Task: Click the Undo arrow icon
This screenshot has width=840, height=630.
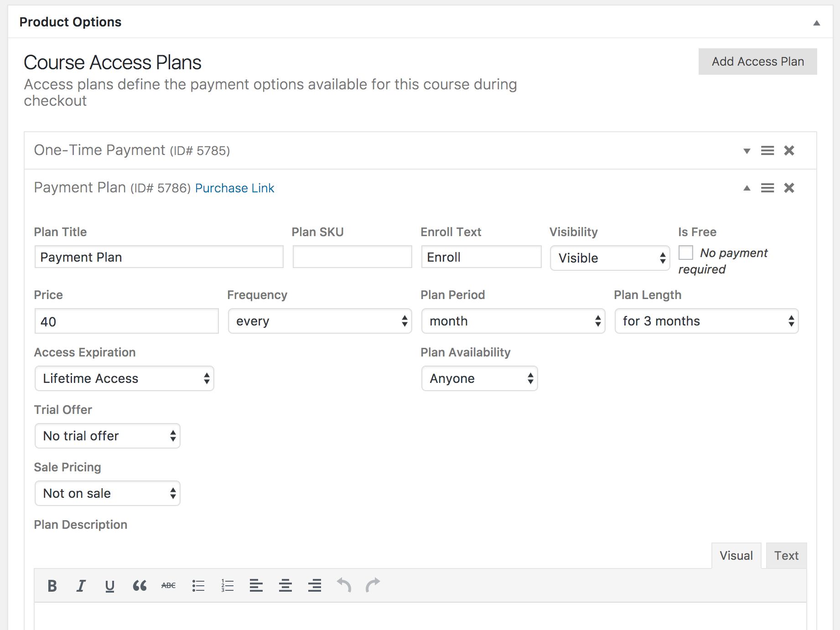Action: pyautogui.click(x=344, y=585)
